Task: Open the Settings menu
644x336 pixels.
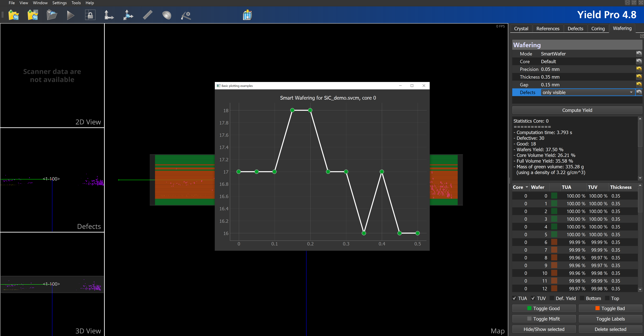Action: (x=60, y=3)
